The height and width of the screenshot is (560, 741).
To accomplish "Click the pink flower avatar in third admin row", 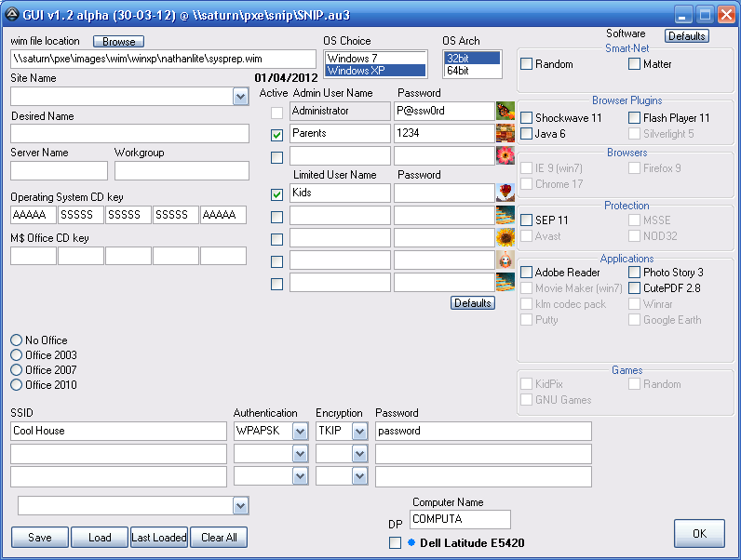I will point(505,155).
